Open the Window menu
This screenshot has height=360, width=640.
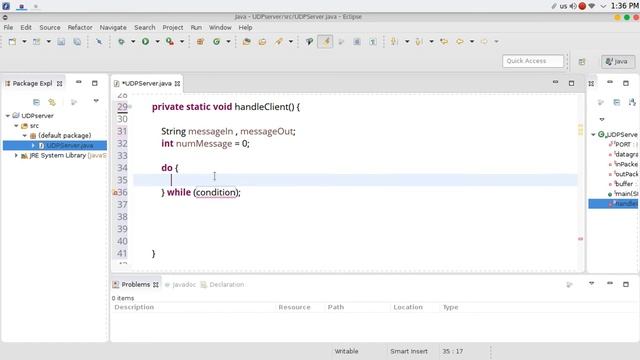click(x=220, y=27)
